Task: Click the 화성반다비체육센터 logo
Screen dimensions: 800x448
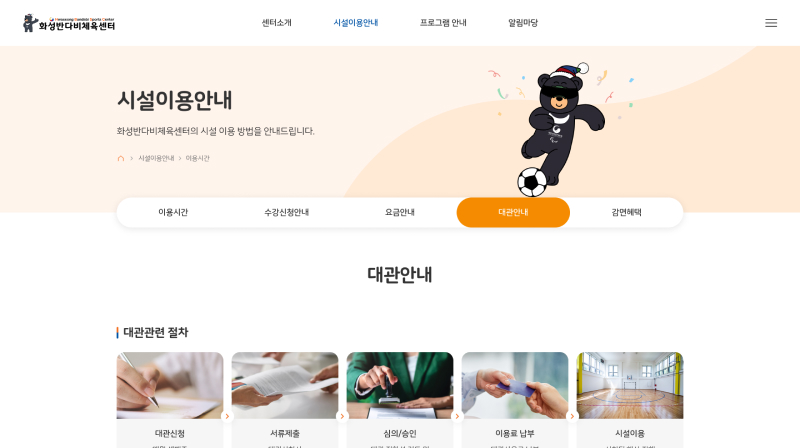Action: [x=69, y=23]
